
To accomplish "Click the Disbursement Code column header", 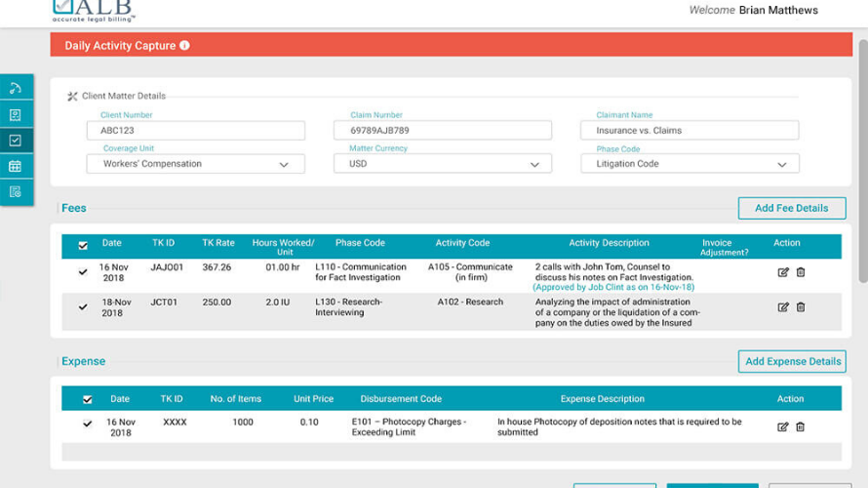I will 401,399.
